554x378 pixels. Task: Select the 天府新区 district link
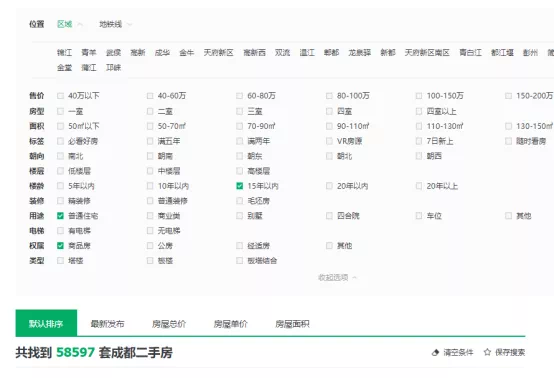pos(218,53)
